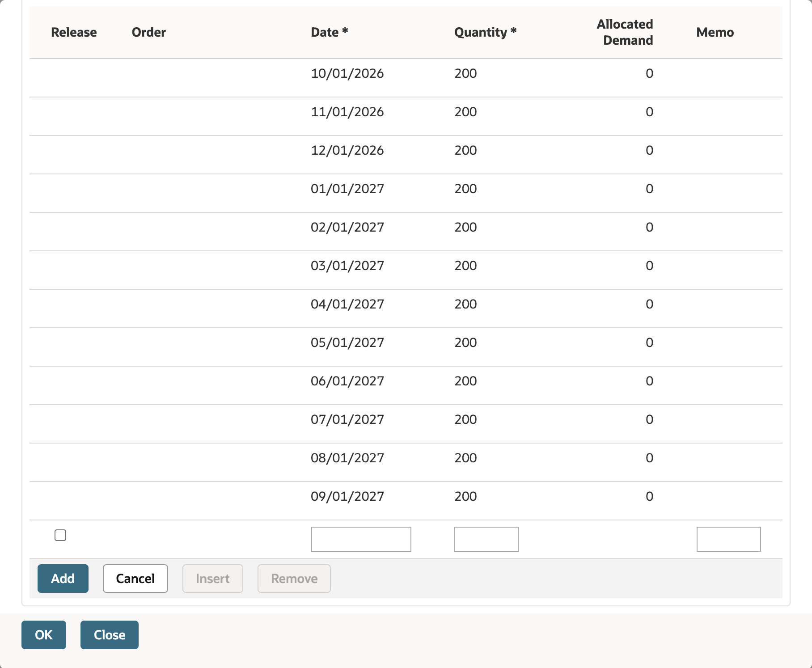Select the 05/01/2027 date cell
The image size is (812, 668).
point(347,342)
